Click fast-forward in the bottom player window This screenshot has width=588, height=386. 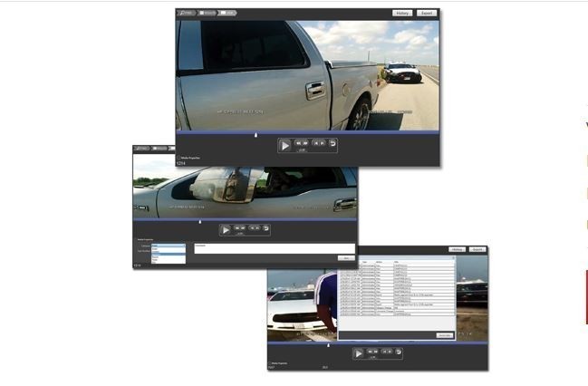click(x=375, y=352)
